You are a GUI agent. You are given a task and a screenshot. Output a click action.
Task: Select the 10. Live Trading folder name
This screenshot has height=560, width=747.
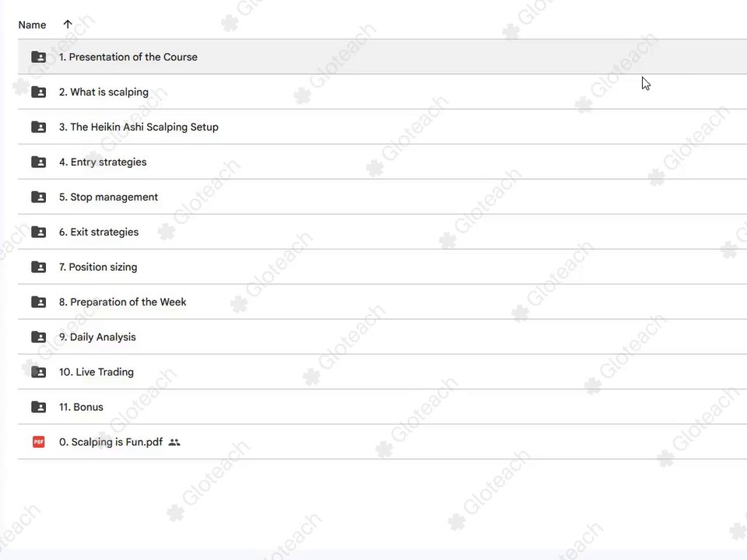click(x=96, y=372)
